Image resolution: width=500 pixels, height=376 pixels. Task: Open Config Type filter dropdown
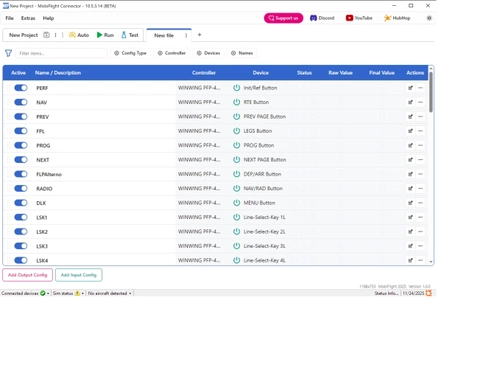pyautogui.click(x=130, y=53)
